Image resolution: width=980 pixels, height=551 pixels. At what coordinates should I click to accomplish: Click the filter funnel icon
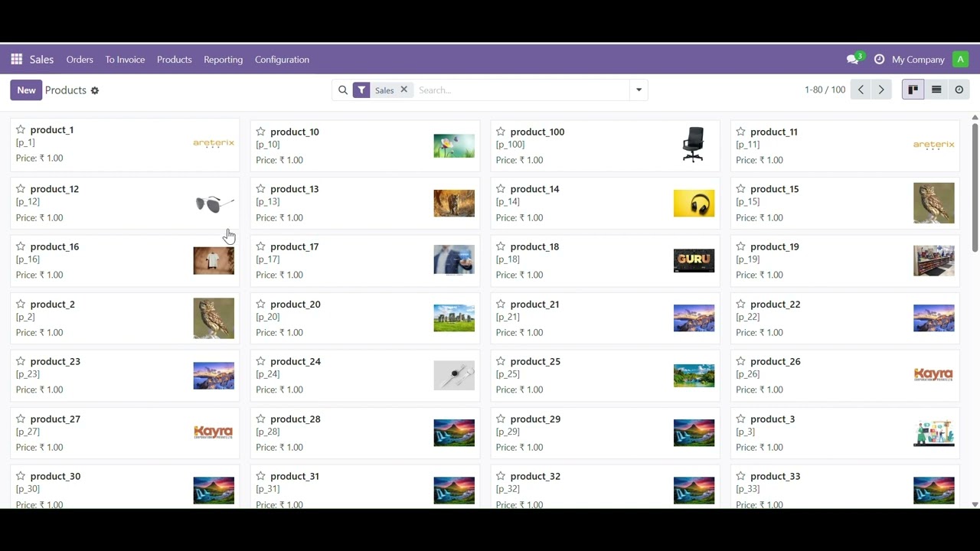click(361, 90)
